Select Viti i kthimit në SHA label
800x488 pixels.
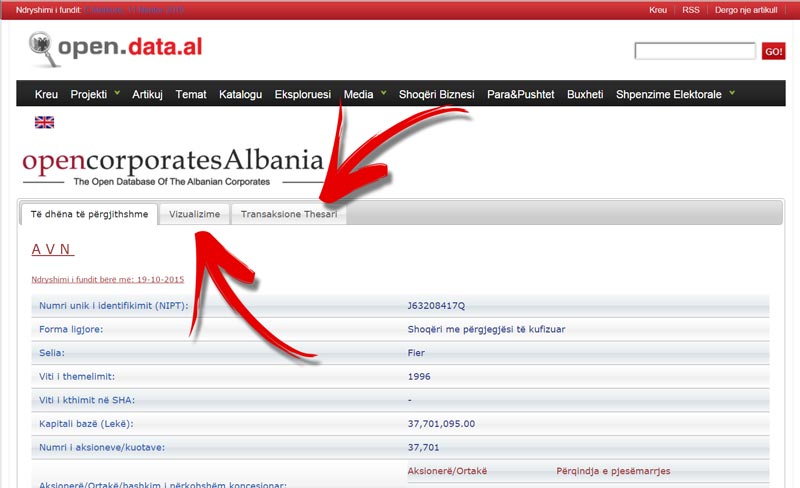[x=87, y=400]
